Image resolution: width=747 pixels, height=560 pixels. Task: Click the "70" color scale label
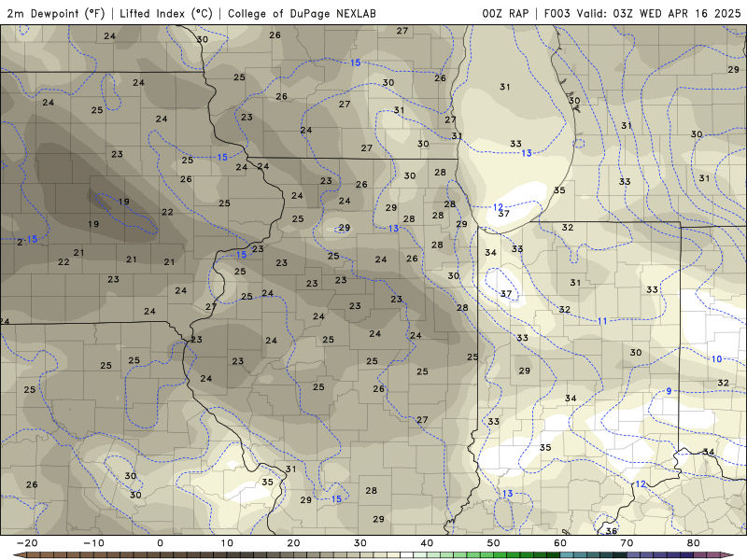point(627,543)
